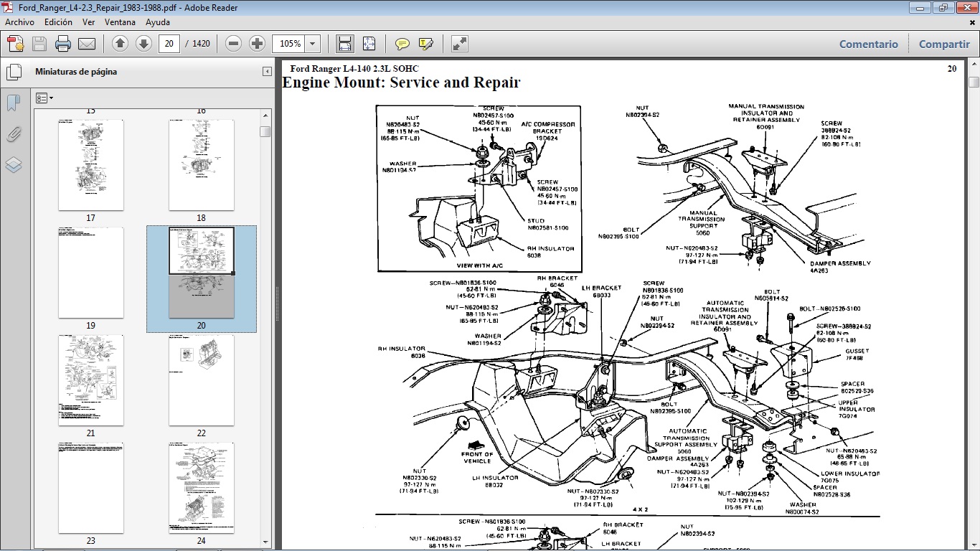Click the 'FRONT OF VEHICLE' diagram label

(477, 458)
